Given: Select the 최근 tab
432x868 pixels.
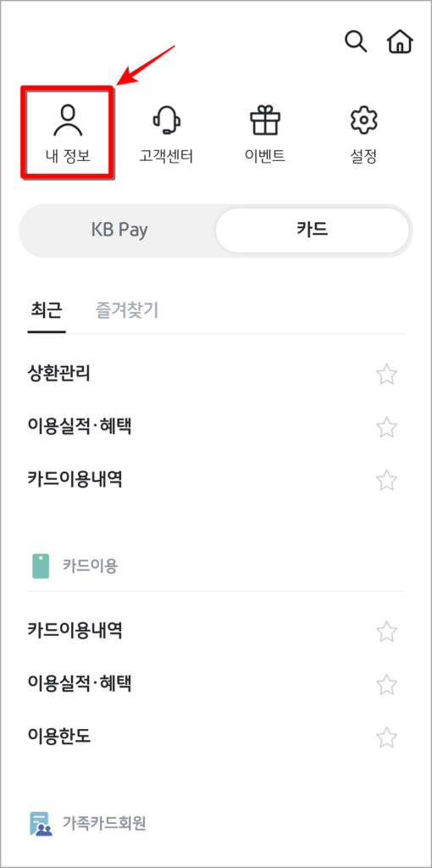Looking at the screenshot, I should click(x=46, y=310).
